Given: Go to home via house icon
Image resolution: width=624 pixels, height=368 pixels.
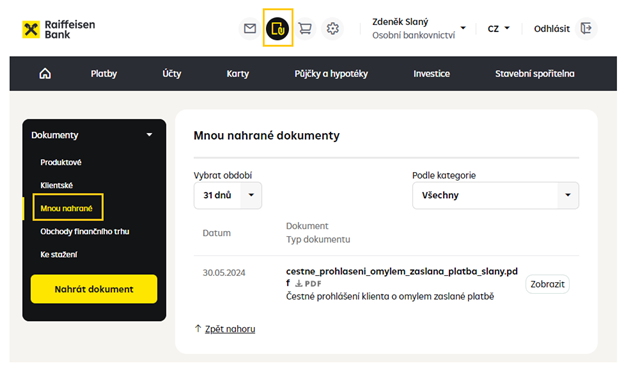Looking at the screenshot, I should click(45, 74).
